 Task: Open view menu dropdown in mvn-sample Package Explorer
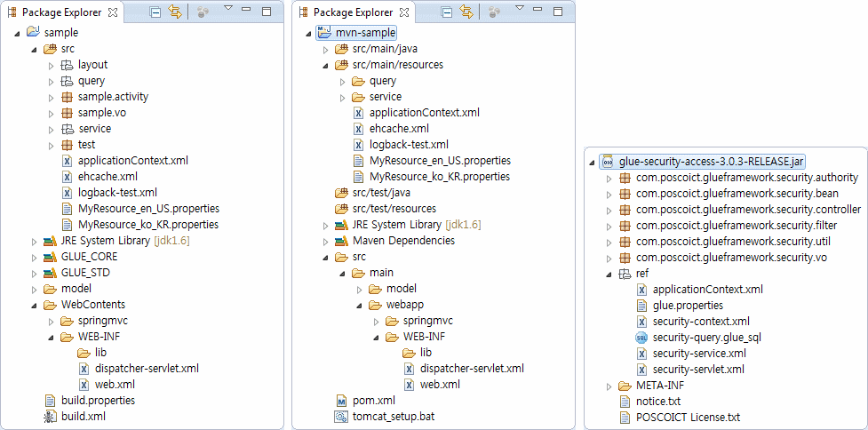click(x=519, y=11)
